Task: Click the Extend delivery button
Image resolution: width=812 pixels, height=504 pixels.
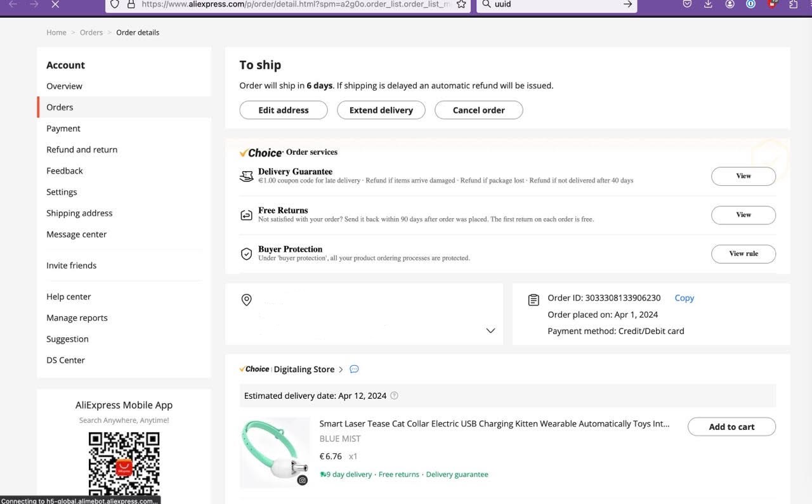Action: point(381,110)
